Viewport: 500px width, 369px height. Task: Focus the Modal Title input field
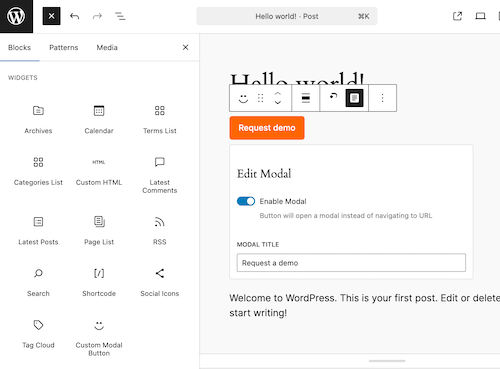click(351, 263)
